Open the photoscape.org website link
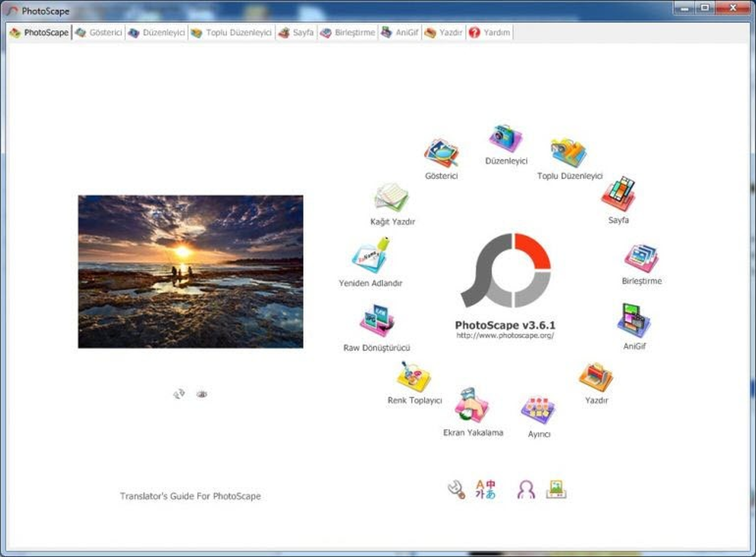The image size is (756, 557). pyautogui.click(x=505, y=336)
